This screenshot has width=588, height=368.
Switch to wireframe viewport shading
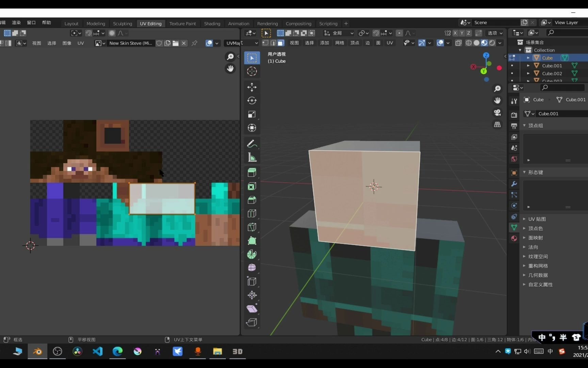coord(469,43)
